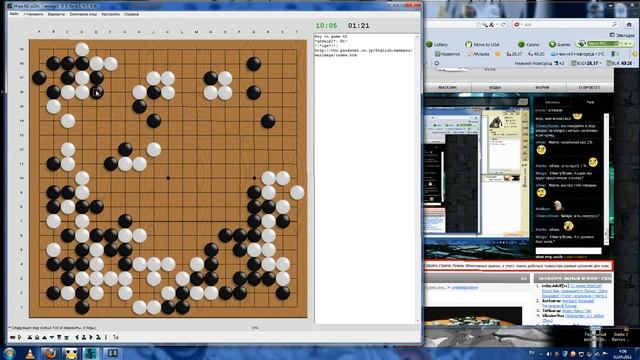Click the 01:21 timer

[358, 25]
